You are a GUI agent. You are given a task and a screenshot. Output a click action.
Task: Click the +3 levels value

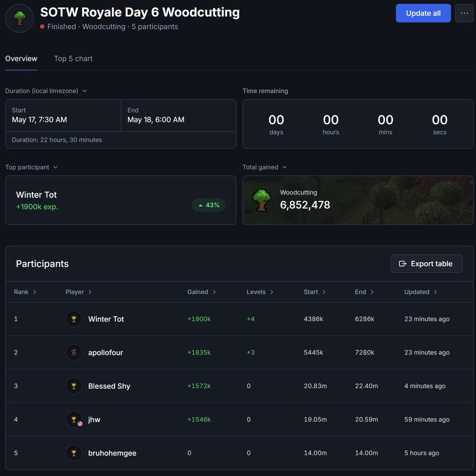251,353
